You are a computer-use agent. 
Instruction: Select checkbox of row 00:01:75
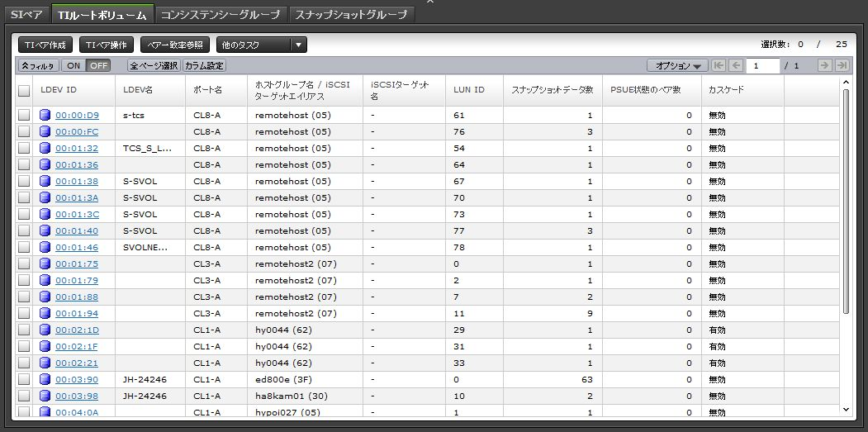[x=24, y=263]
